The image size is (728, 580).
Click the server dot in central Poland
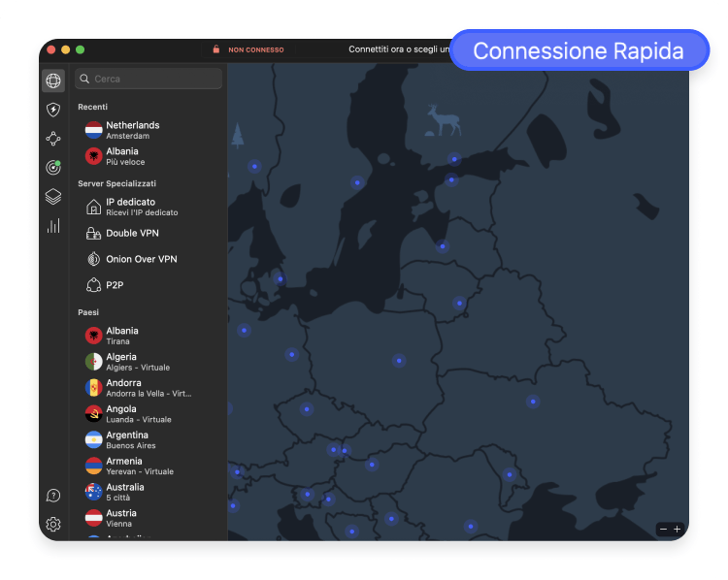point(399,361)
